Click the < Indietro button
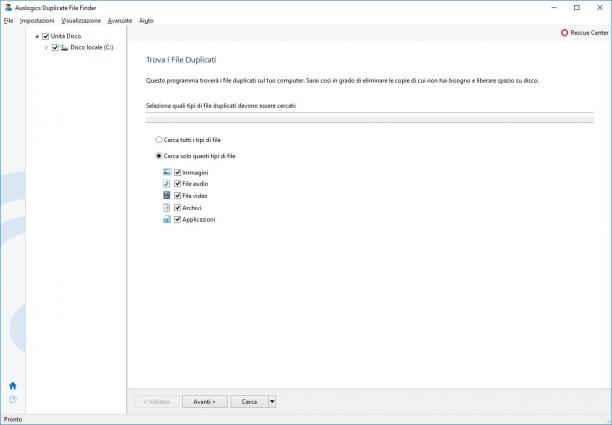The image size is (612, 425). click(157, 401)
